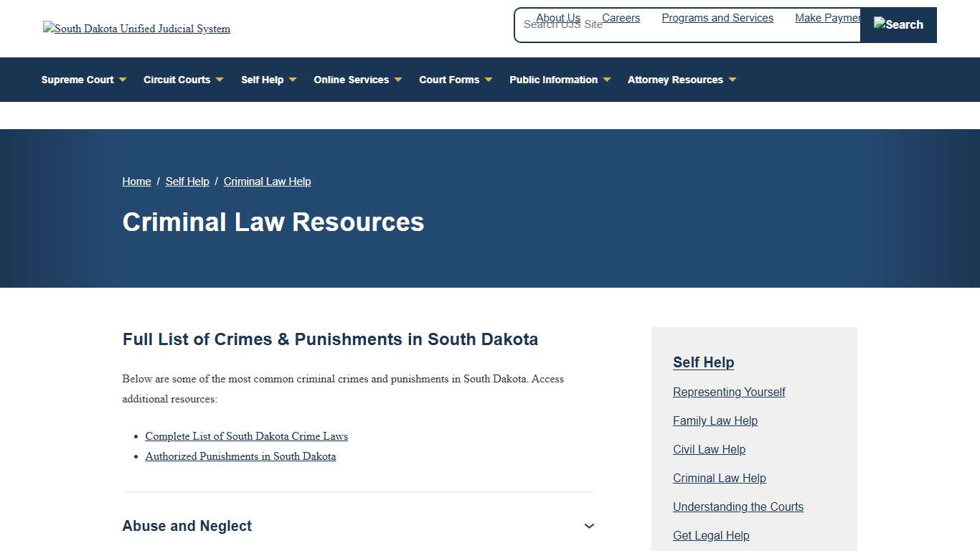Viewport: 980px width, 551px height.
Task: Open Criminal Law Help breadcrumb
Action: (x=267, y=181)
